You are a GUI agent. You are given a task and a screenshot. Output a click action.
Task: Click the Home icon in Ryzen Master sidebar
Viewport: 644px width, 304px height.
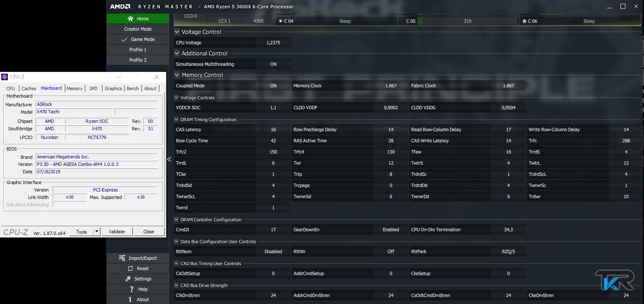tap(130, 19)
